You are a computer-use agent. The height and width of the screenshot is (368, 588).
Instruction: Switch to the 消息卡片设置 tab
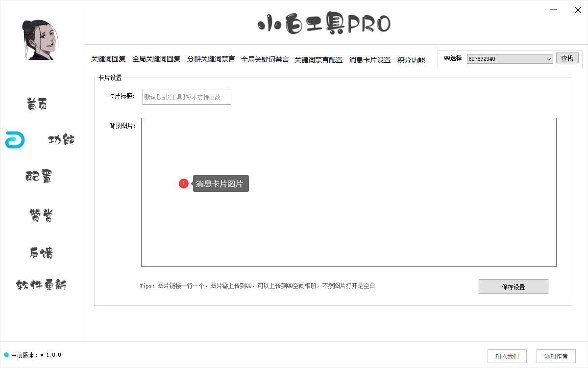pos(369,60)
